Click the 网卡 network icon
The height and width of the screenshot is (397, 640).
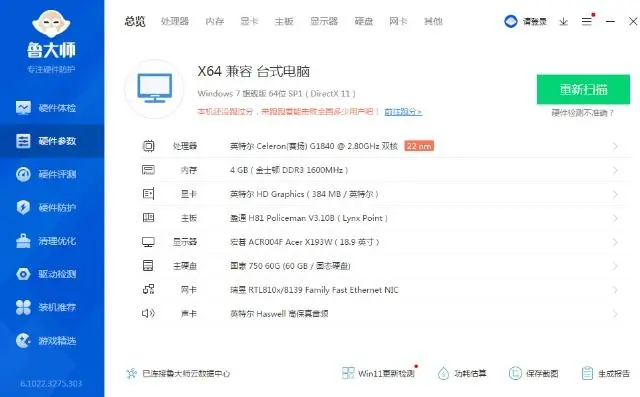(x=148, y=290)
